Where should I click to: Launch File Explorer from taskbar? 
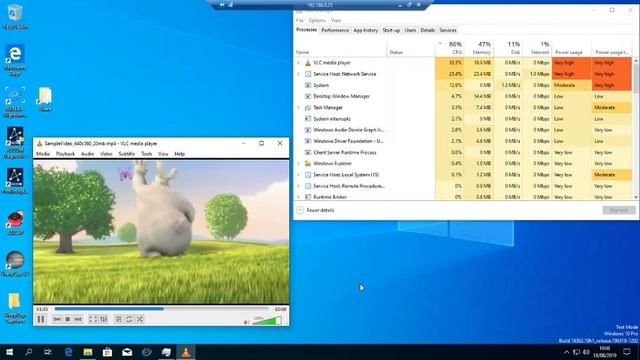88,352
